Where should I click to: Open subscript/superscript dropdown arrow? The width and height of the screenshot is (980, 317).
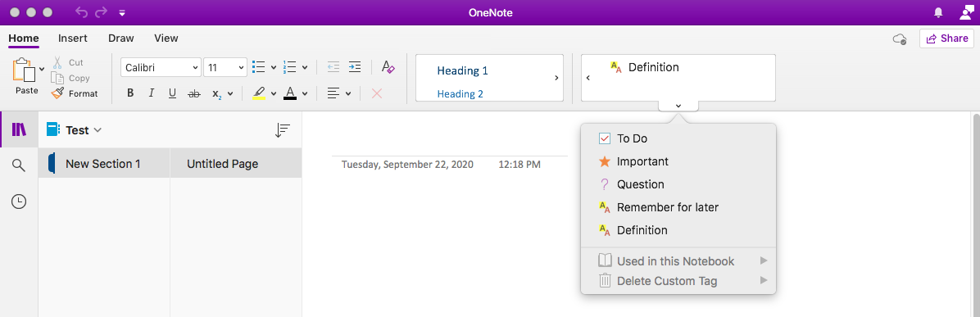pos(230,93)
